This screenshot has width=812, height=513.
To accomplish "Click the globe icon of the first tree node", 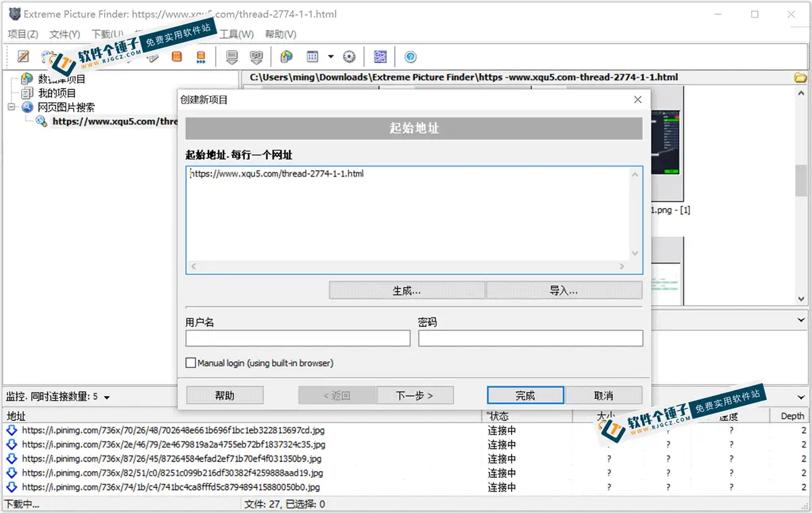I will point(27,79).
